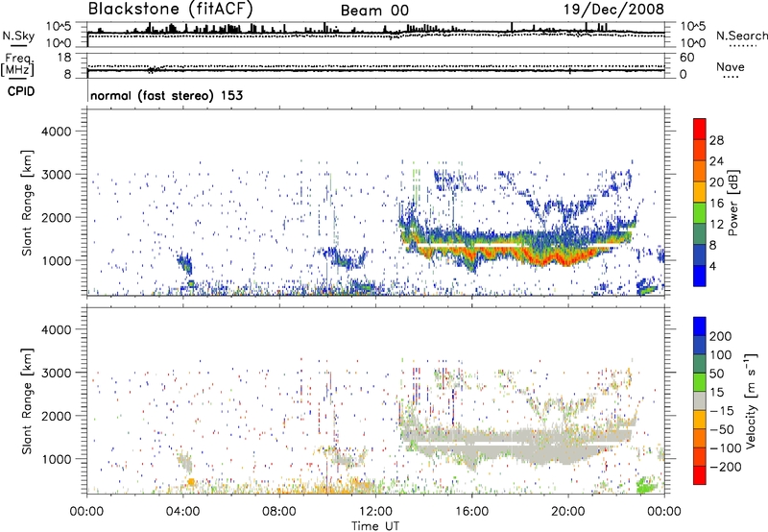Click the '16' label on Power colorbar
This screenshot has width=768, height=532.
[716, 204]
